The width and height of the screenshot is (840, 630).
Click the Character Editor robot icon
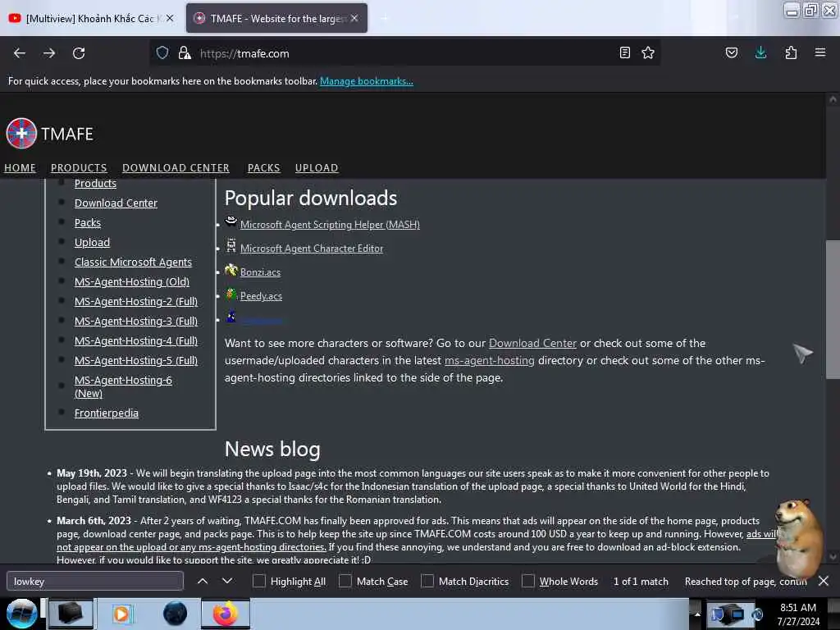click(231, 245)
